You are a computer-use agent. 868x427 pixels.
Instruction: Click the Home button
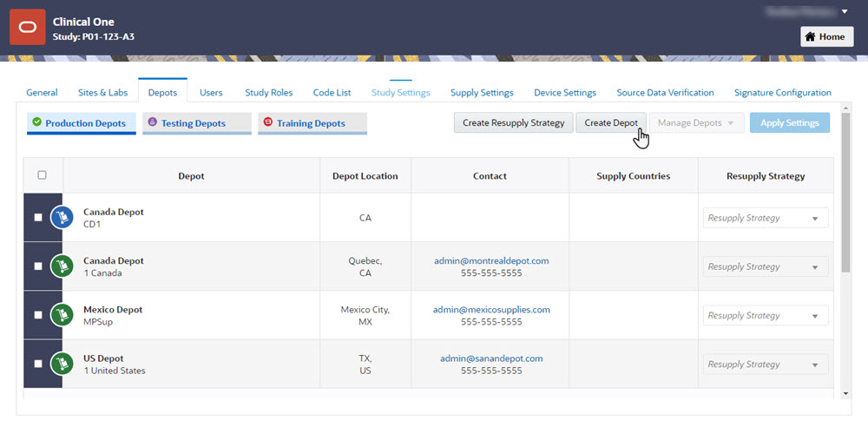[x=827, y=36]
